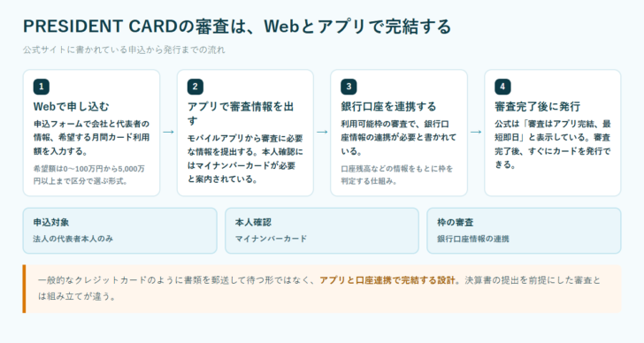Click the text starting "申込フォームで会社と代表者の"

pos(91,137)
